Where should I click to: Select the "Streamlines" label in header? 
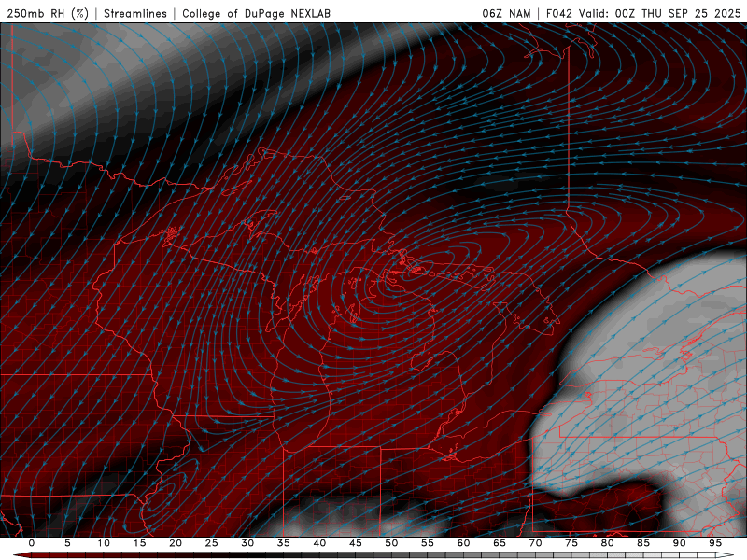coord(135,13)
